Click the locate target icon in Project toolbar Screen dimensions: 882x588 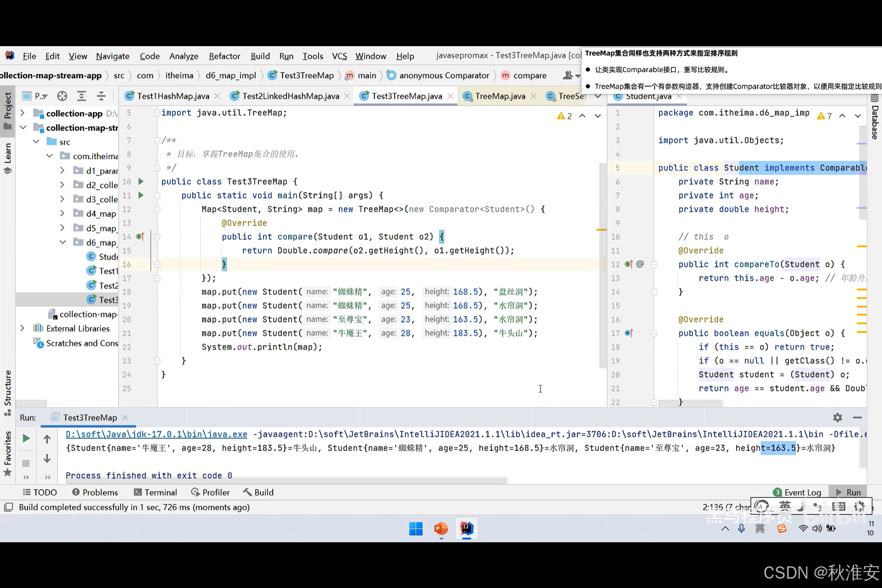(x=62, y=96)
